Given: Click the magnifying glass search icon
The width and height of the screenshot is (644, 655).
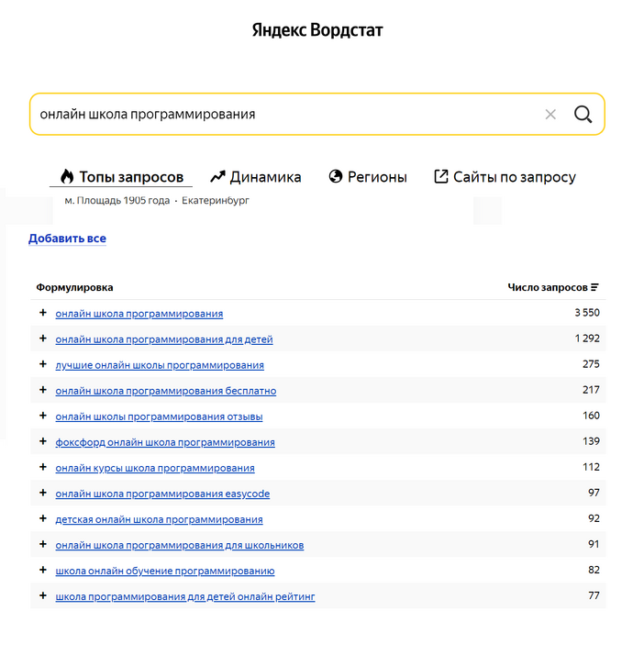Looking at the screenshot, I should tap(583, 114).
